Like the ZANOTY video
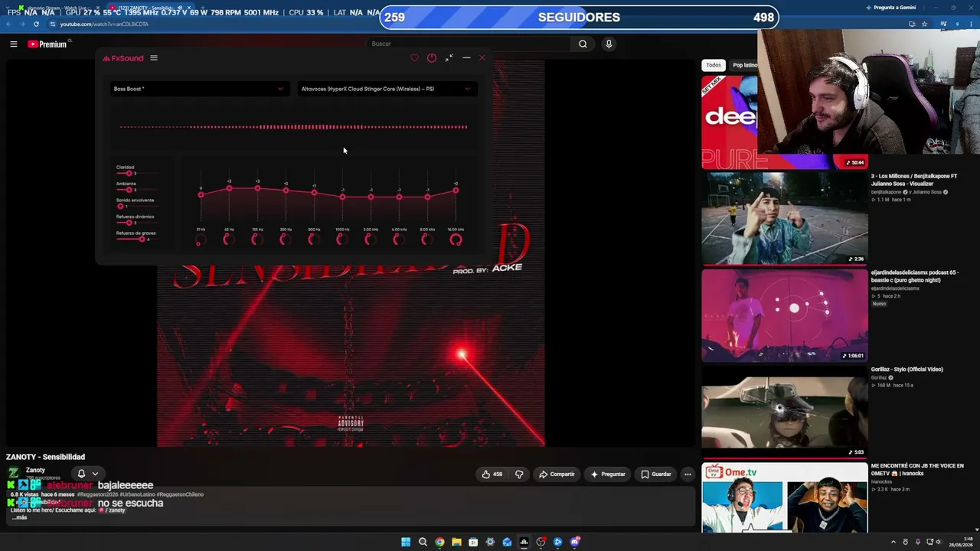980x551 pixels. 492,474
